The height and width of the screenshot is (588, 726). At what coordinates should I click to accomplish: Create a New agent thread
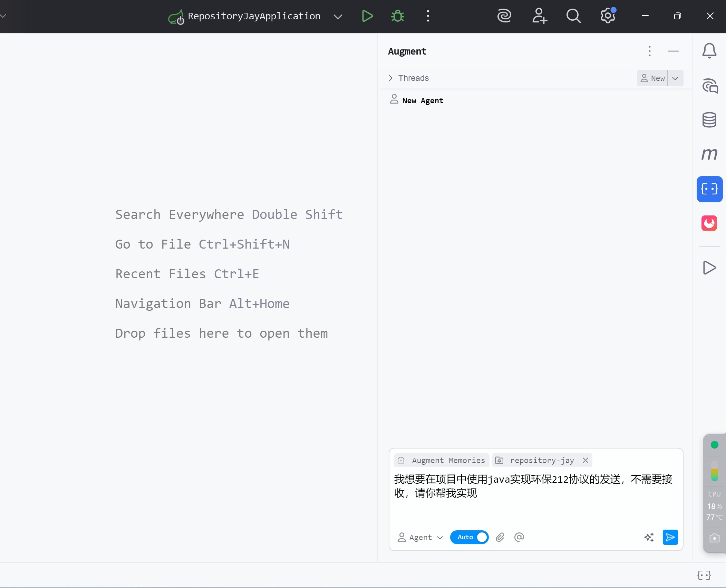[652, 78]
